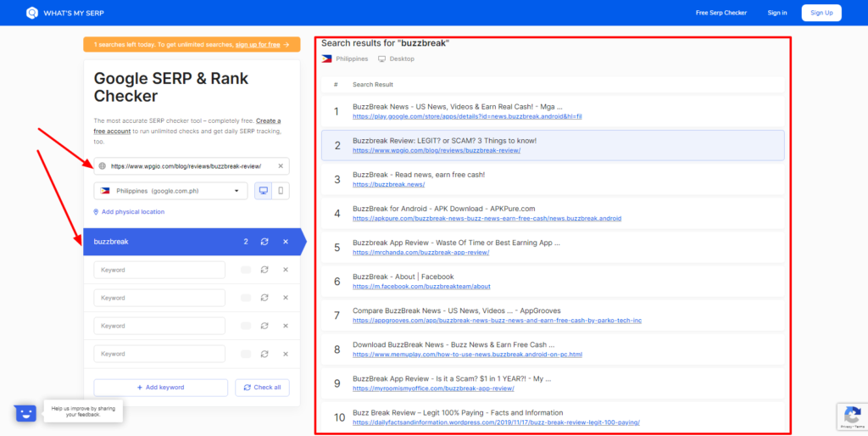This screenshot has height=436, width=868.
Task: Click the Sign Up button
Action: pos(821,13)
